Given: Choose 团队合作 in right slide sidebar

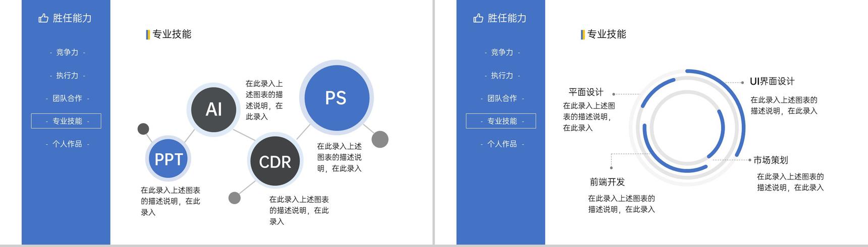Looking at the screenshot, I should 502,98.
